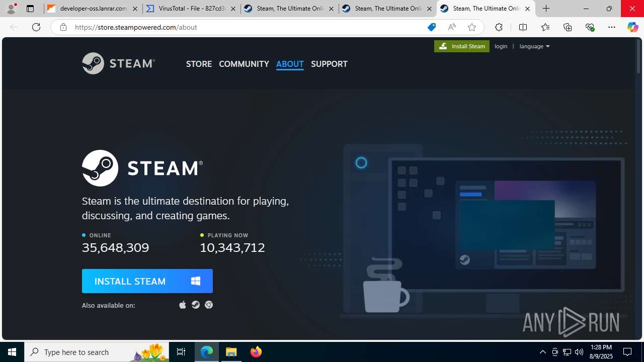This screenshot has height=362, width=644.
Task: Add this page to favorites
Action: 471,27
